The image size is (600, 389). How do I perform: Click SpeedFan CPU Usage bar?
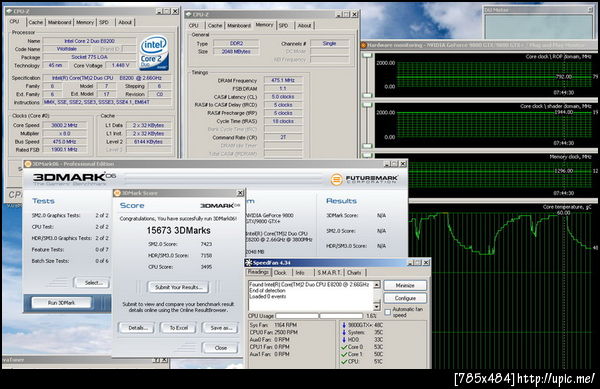(319, 316)
